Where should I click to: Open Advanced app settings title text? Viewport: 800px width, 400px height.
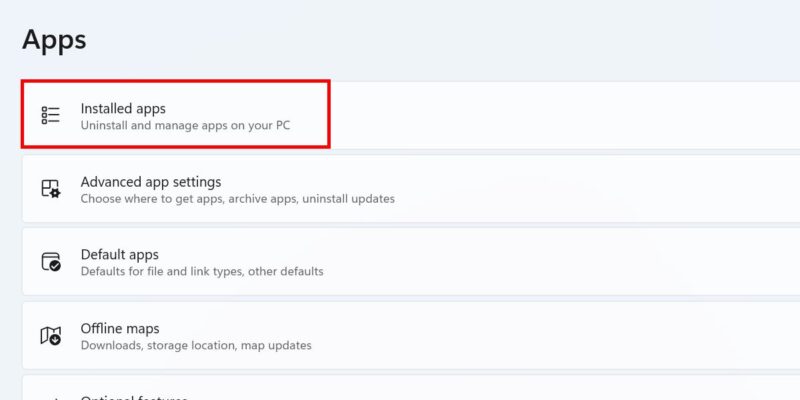151,182
